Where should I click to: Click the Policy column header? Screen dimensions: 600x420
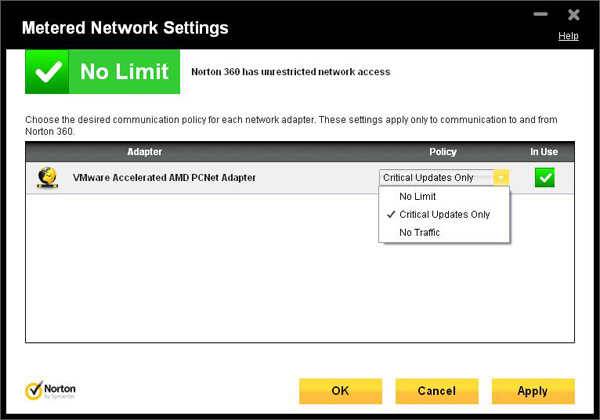point(443,152)
